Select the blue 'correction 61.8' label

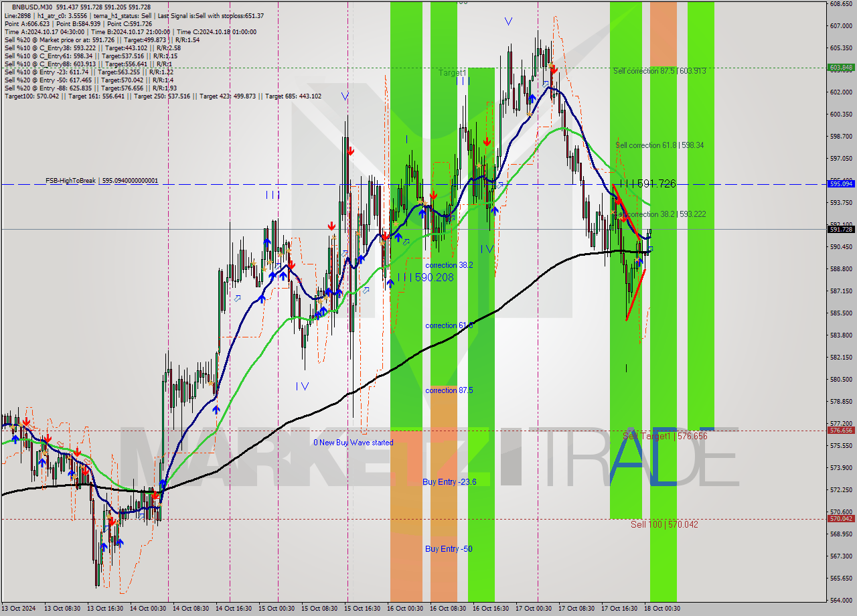pos(449,325)
